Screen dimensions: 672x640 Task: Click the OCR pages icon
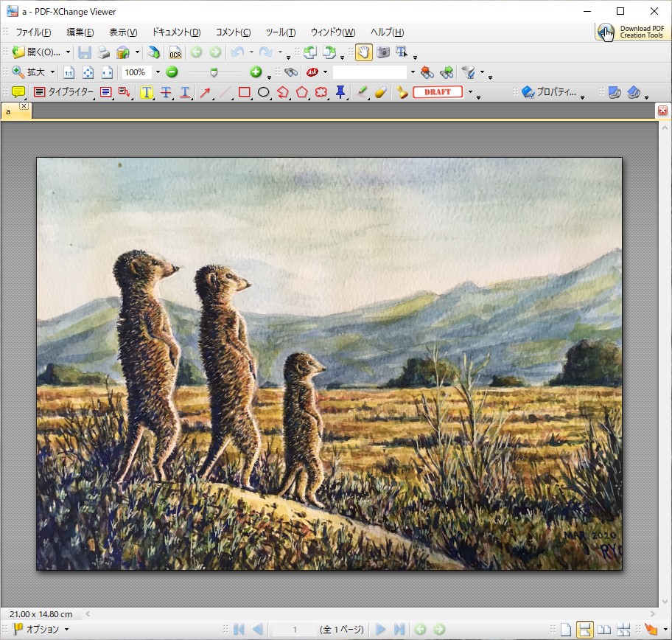175,52
